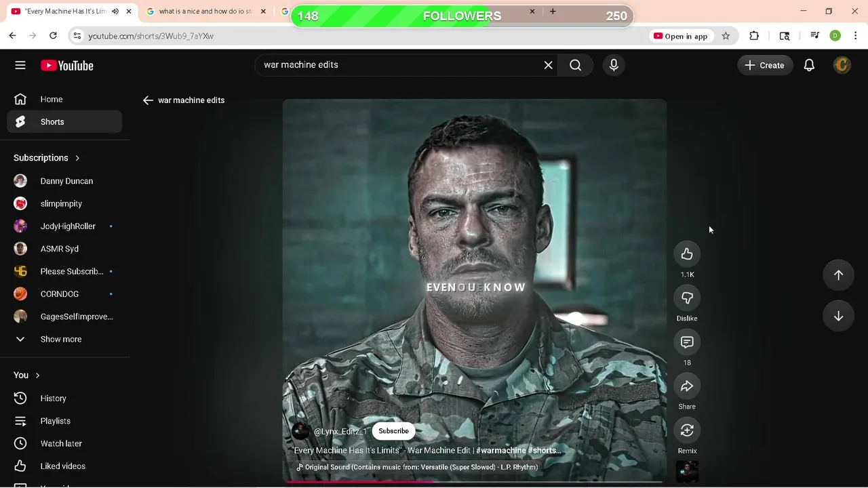Click the YouTube logo
Image resolution: width=868 pixels, height=488 pixels.
(67, 66)
